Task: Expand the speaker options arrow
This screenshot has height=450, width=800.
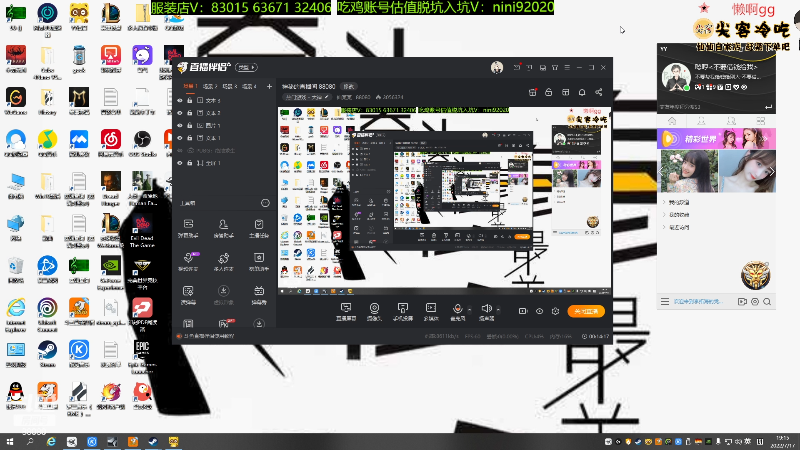Action: click(498, 309)
